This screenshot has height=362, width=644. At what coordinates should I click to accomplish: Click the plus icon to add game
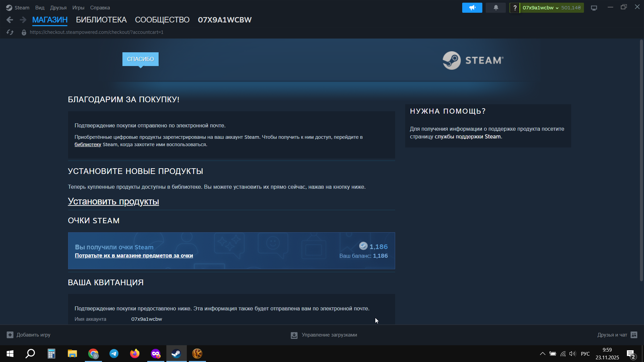click(x=10, y=335)
